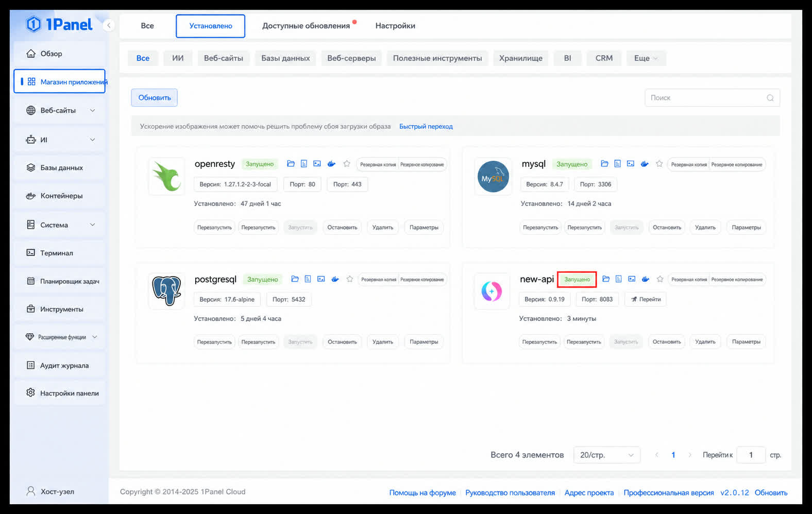Open the log document icon for new-api
The width and height of the screenshot is (812, 514).
point(619,279)
